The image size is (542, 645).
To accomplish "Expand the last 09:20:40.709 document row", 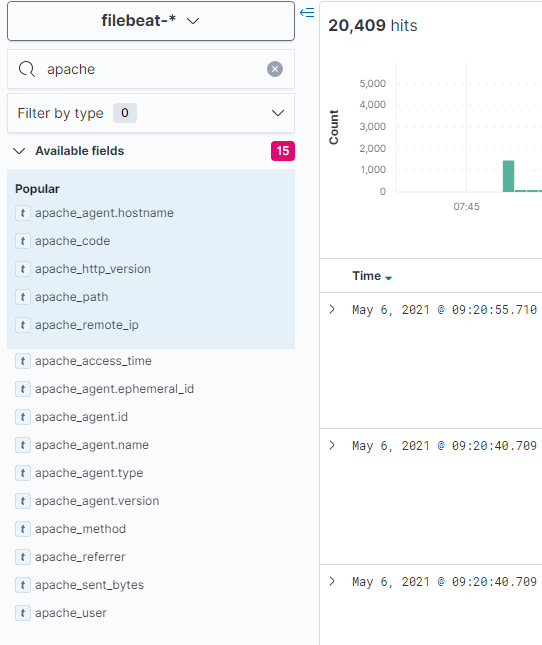I will pos(332,581).
